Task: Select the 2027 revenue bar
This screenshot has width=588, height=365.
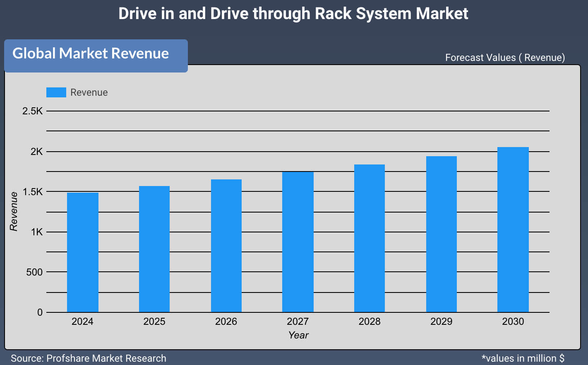Action: point(298,242)
